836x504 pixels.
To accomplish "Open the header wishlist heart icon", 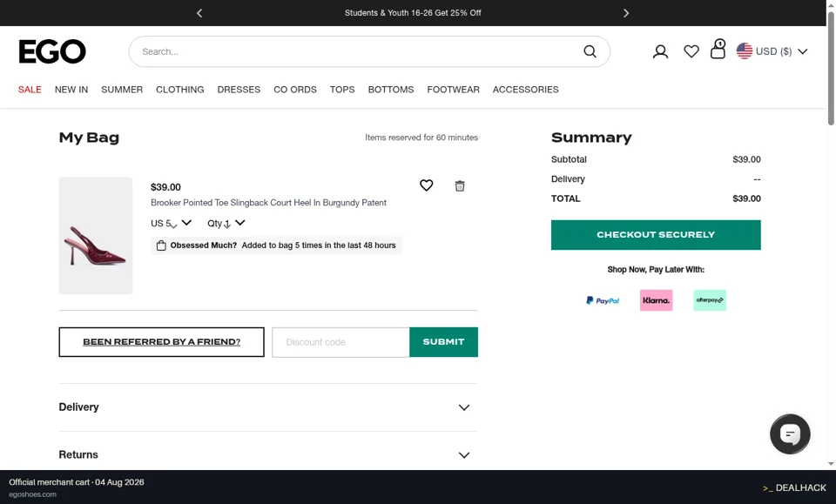I will coord(691,51).
